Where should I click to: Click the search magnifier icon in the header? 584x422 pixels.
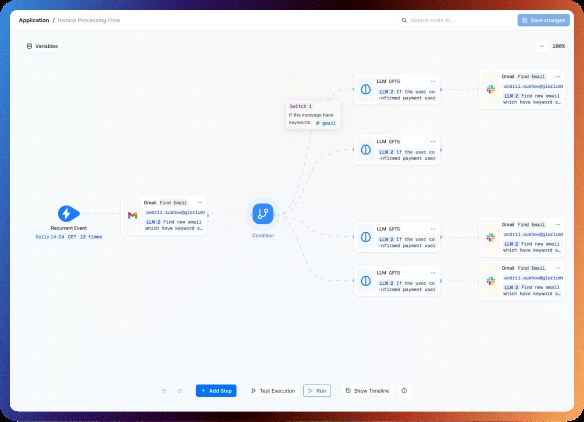click(404, 20)
